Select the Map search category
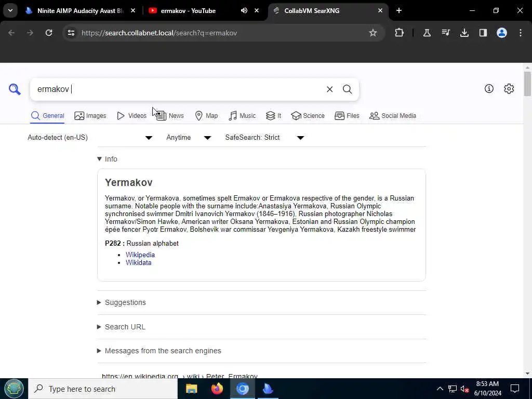 point(206,116)
